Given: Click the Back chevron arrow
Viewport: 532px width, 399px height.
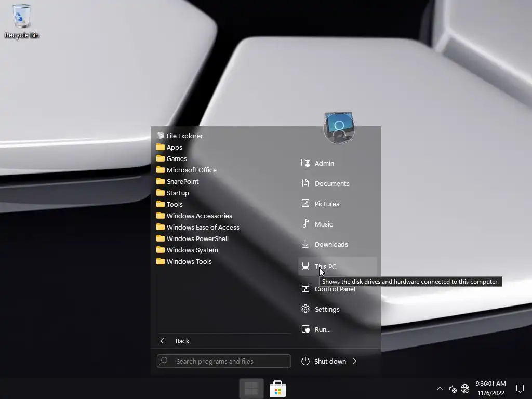Looking at the screenshot, I should point(162,341).
